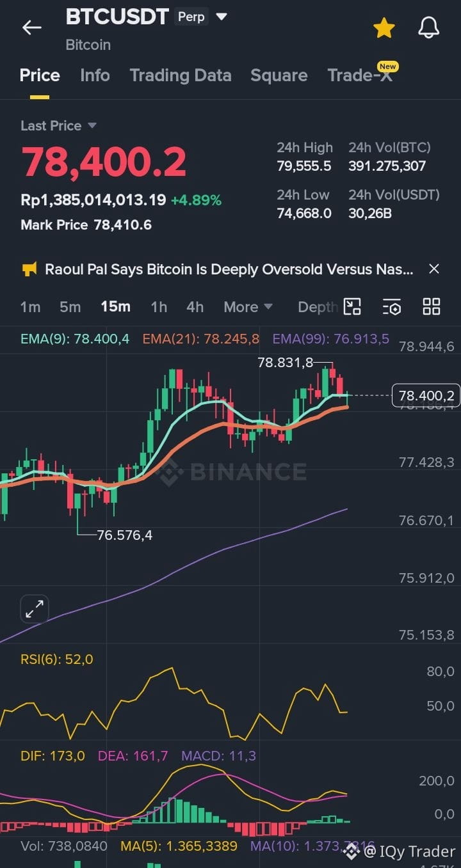
Task: Expand chart to fullscreen
Action: tap(35, 608)
